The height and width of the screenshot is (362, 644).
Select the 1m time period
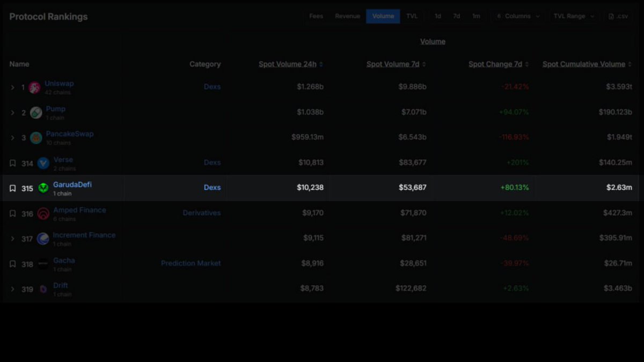click(476, 16)
